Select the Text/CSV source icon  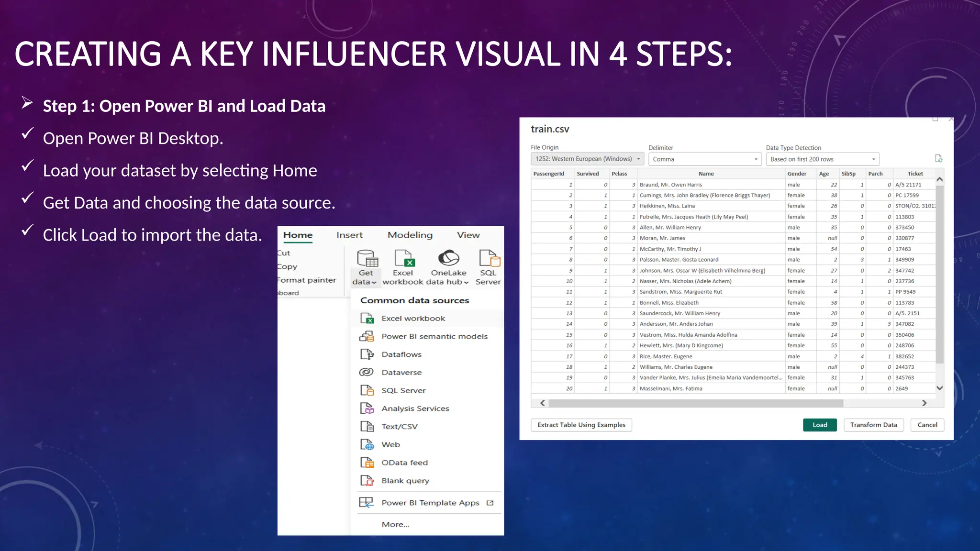pyautogui.click(x=367, y=427)
